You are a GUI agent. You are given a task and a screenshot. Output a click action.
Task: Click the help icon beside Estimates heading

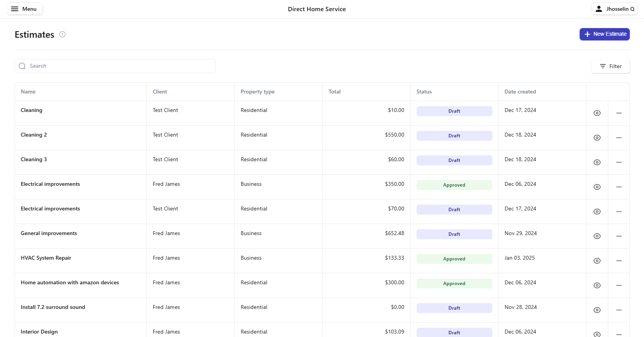pos(62,34)
